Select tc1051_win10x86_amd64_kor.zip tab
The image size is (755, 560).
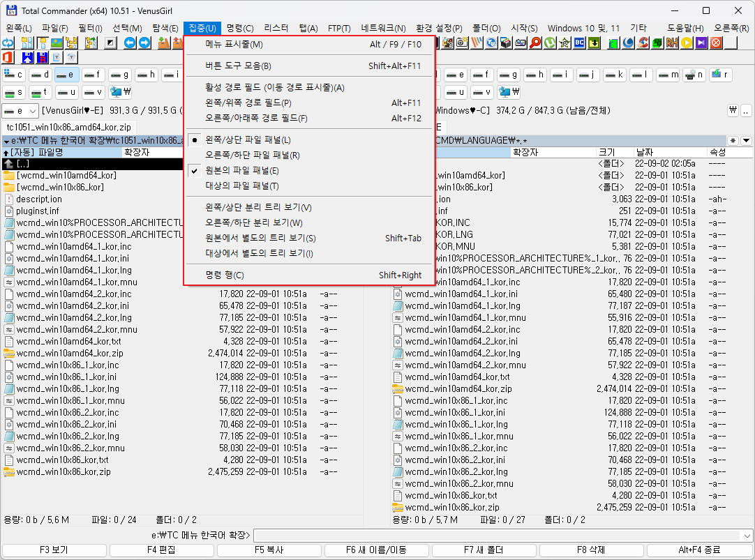(69, 128)
